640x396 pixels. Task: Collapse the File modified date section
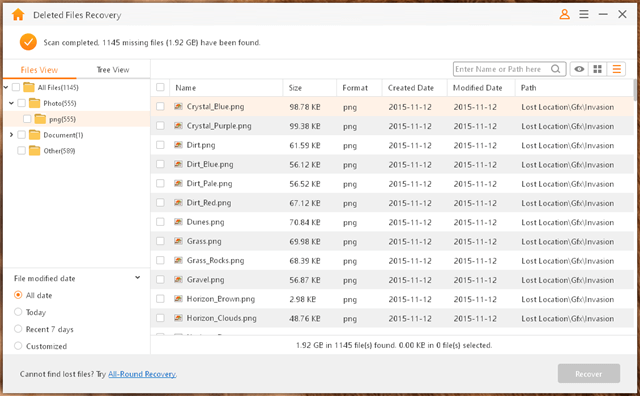[x=138, y=278]
